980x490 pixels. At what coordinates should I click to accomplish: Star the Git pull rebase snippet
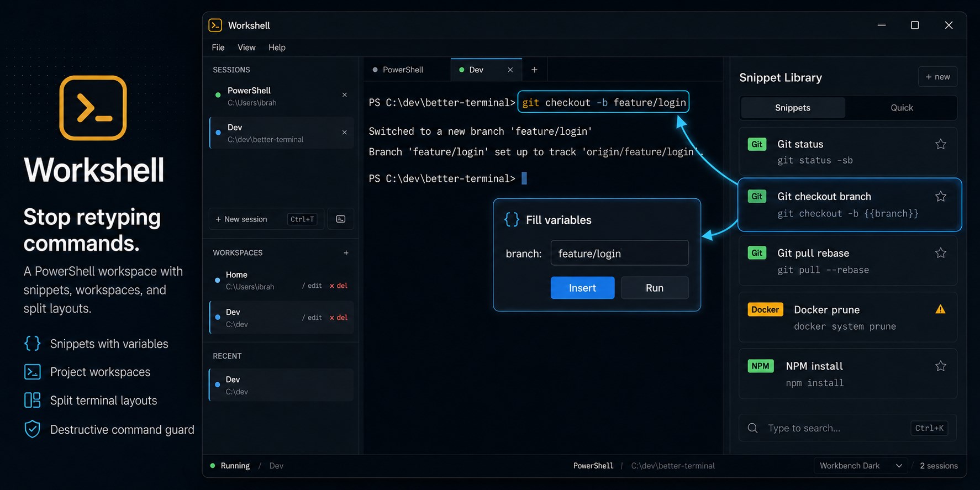(x=941, y=253)
